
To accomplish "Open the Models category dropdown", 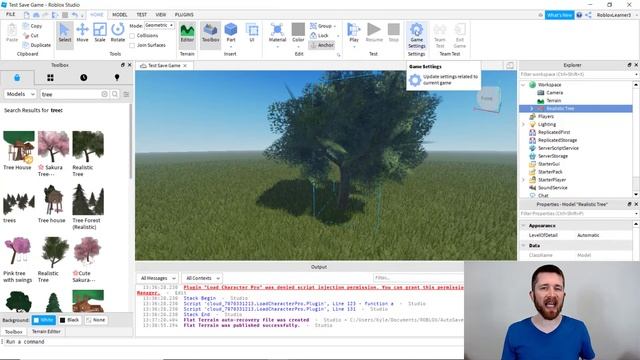I will point(20,94).
